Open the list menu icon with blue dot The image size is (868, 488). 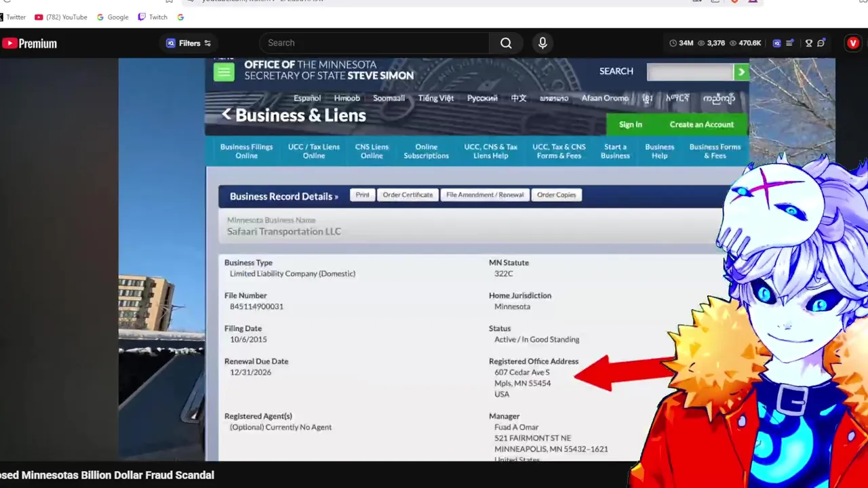(x=790, y=43)
